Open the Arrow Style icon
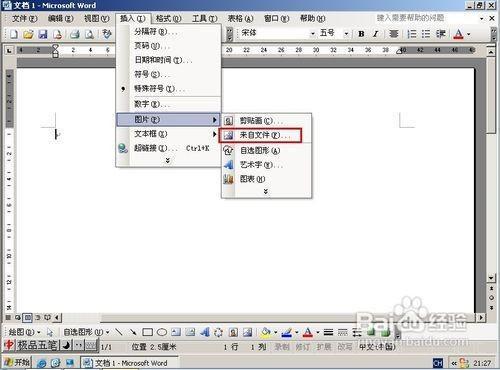This screenshot has width=500, height=370. click(357, 332)
